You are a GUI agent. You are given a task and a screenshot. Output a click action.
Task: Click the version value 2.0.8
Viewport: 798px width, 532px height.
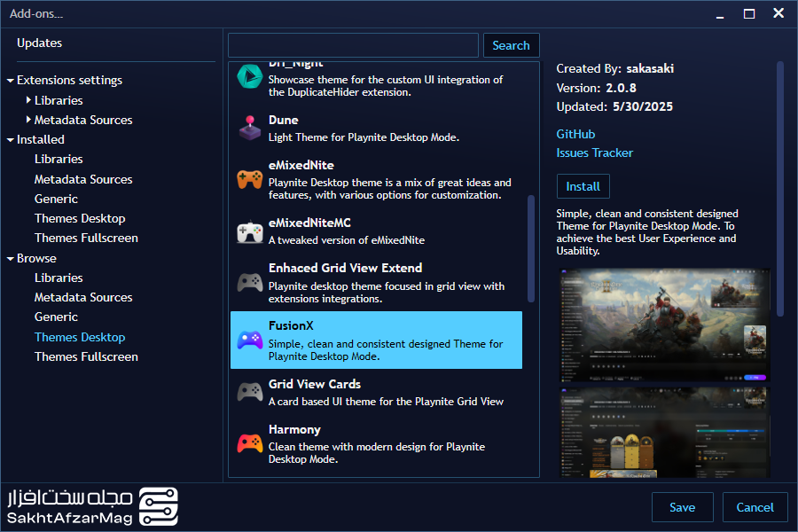621,88
